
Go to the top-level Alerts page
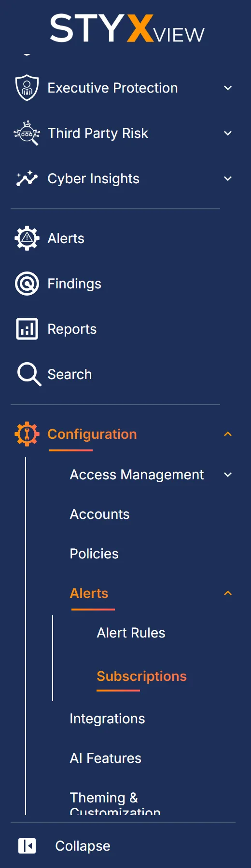click(66, 238)
